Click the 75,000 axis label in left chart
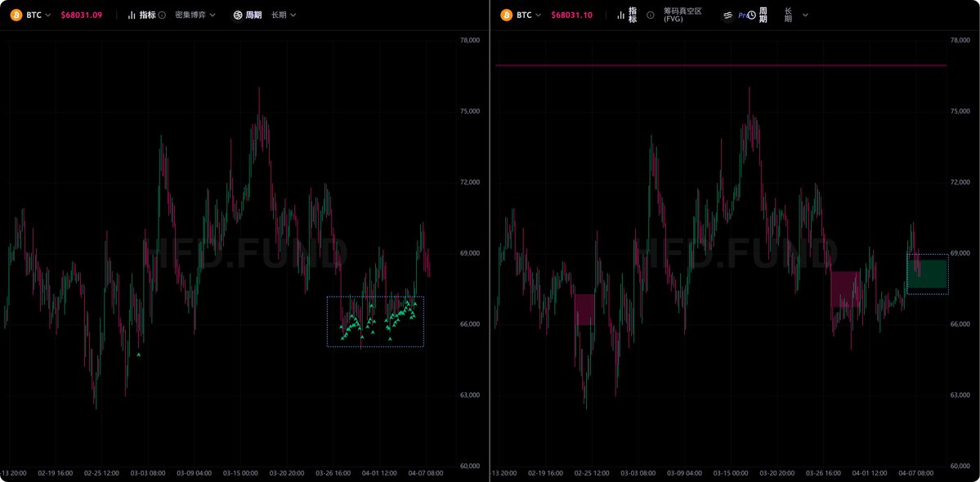 point(469,111)
